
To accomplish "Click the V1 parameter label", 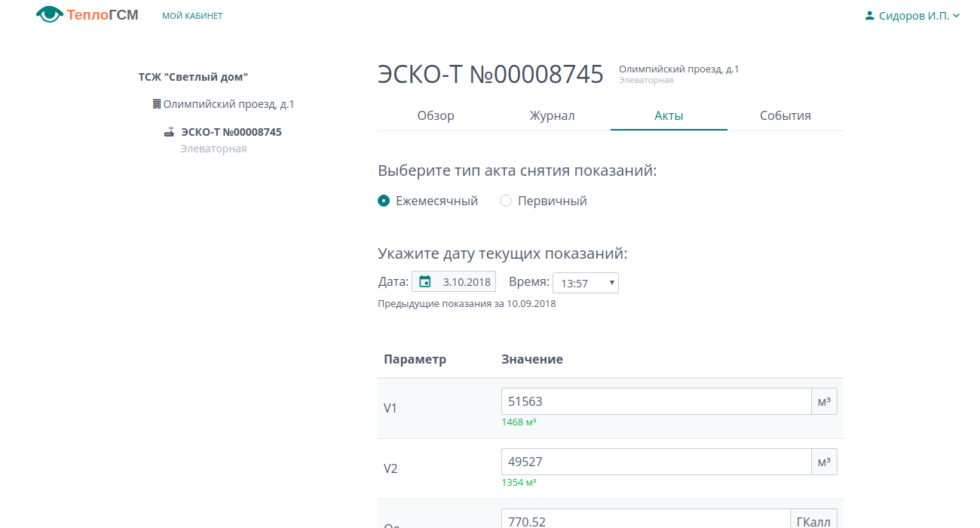I will (x=390, y=408).
